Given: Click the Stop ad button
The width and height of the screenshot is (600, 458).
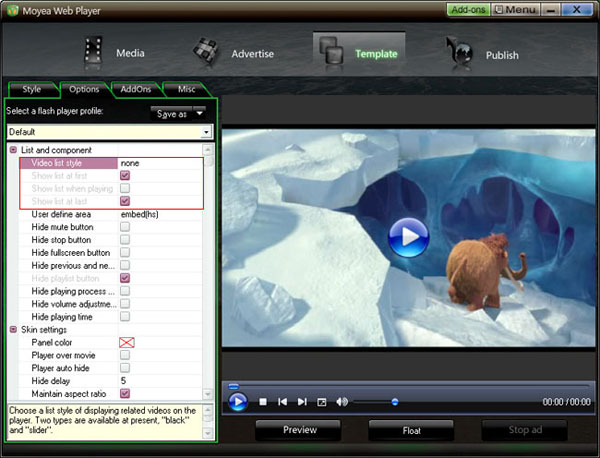Looking at the screenshot, I should point(525,430).
